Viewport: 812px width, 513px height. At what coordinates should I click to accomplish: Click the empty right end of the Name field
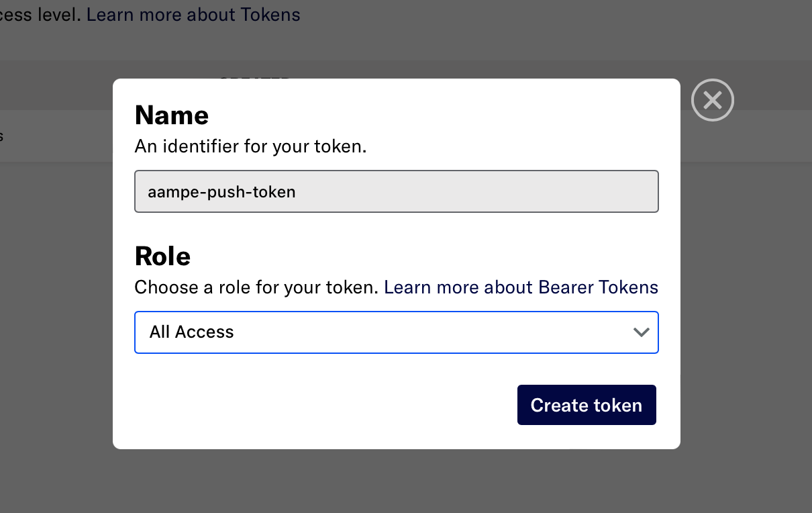pos(604,191)
